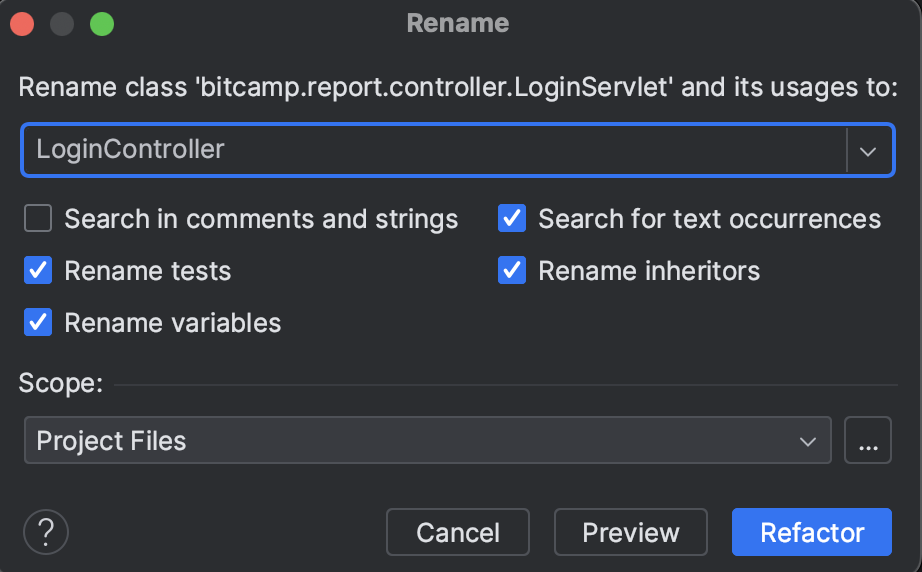
Task: Click the Scope combo box chevron
Action: (808, 441)
